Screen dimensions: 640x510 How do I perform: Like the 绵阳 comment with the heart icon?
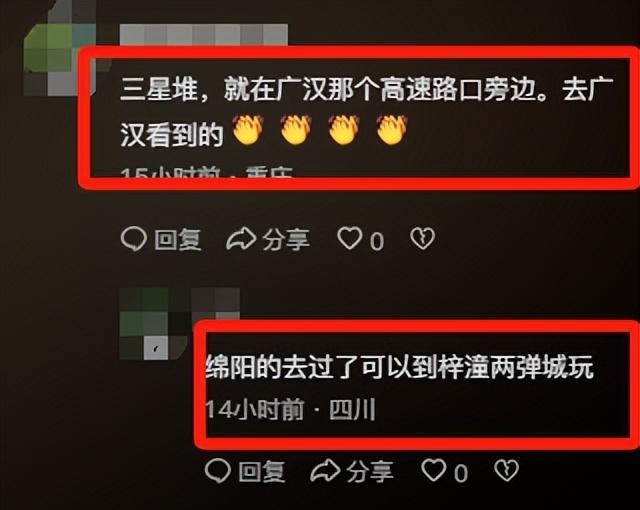tap(434, 470)
